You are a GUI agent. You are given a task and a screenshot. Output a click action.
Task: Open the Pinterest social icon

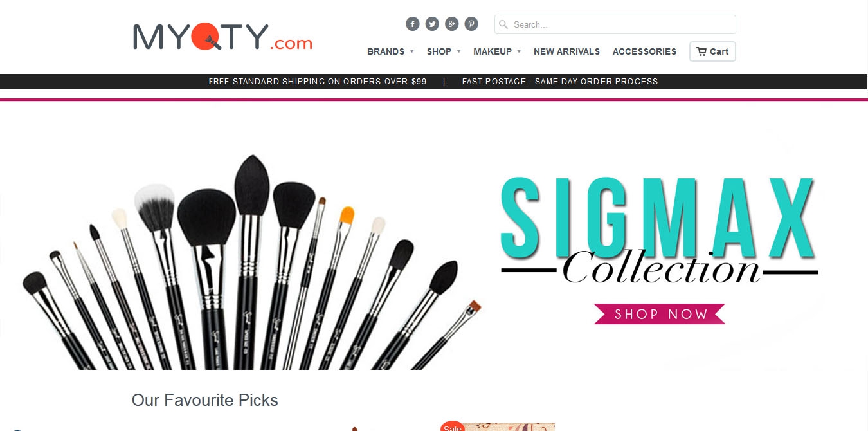(471, 24)
